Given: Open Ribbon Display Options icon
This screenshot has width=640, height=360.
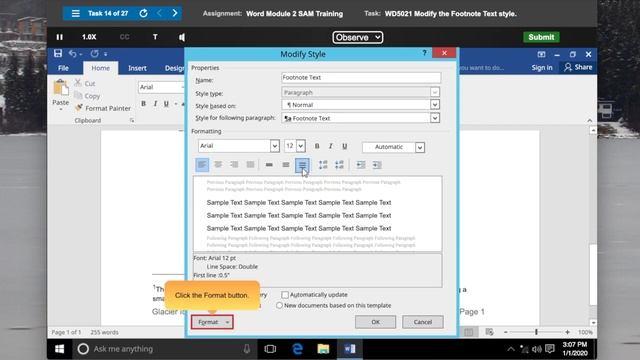Looking at the screenshot, I should (x=541, y=54).
